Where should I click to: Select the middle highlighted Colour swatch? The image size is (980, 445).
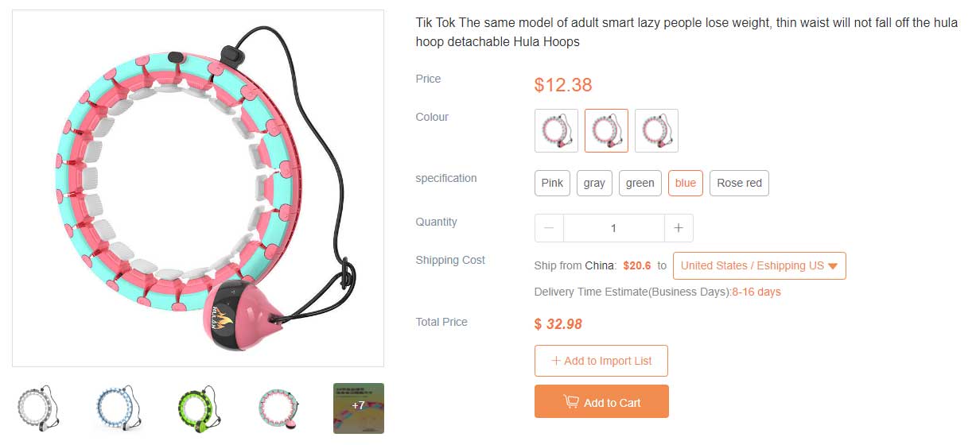(606, 130)
